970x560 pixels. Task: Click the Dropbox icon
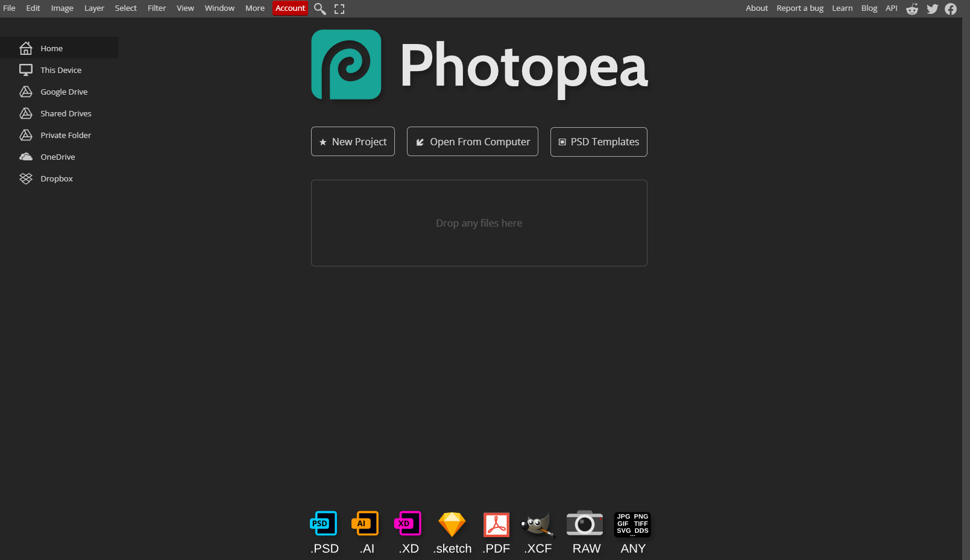pos(26,178)
